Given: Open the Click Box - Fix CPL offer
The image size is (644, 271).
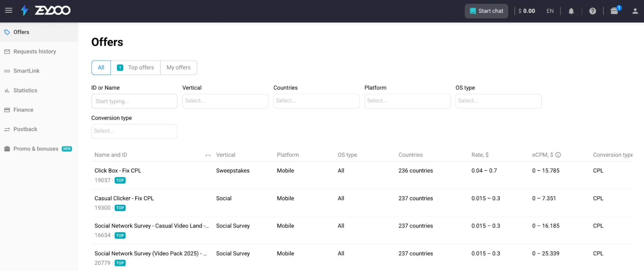Looking at the screenshot, I should (118, 171).
